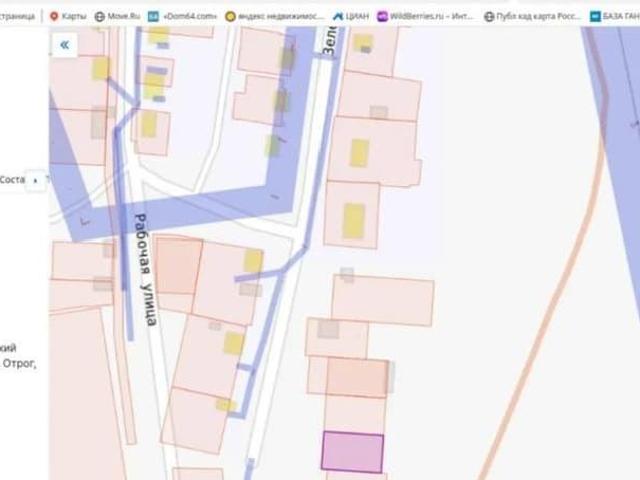Open the ЦИАН bookmark
The image size is (640, 480).
pyautogui.click(x=351, y=16)
